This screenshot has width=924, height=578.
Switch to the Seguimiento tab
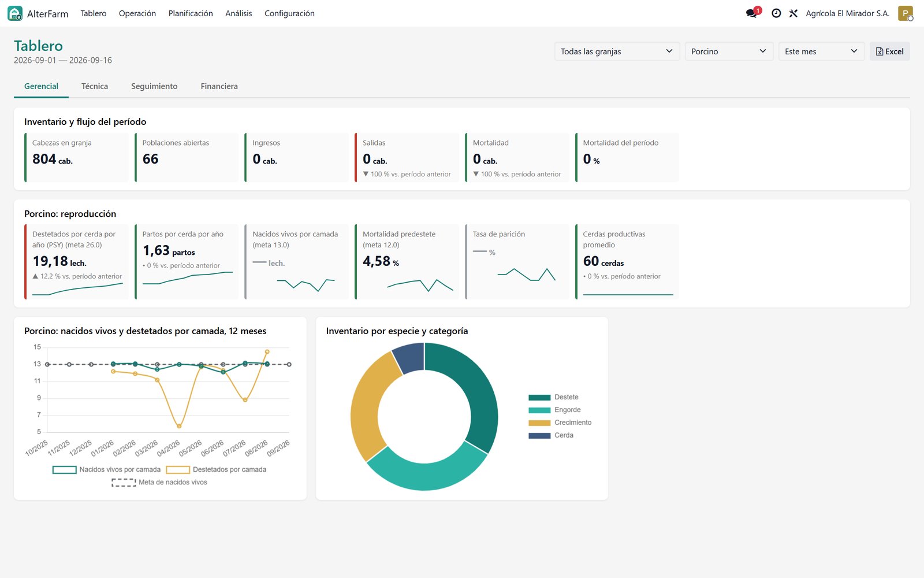click(154, 86)
